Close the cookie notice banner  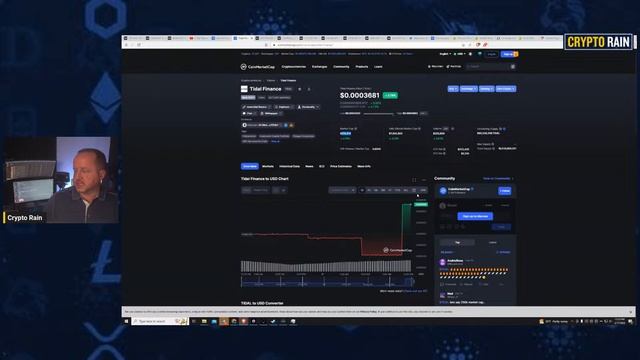pyautogui.click(x=631, y=312)
